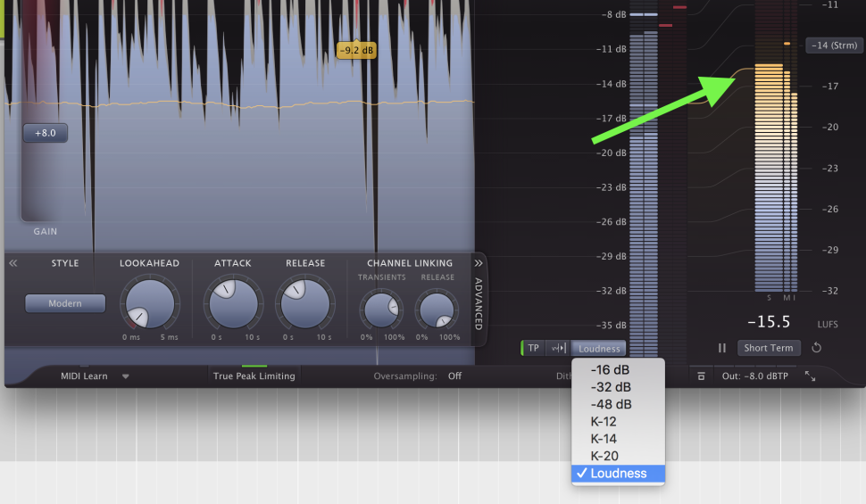Image resolution: width=866 pixels, height=504 pixels.
Task: Toggle the waveform display mode button
Action: point(558,348)
